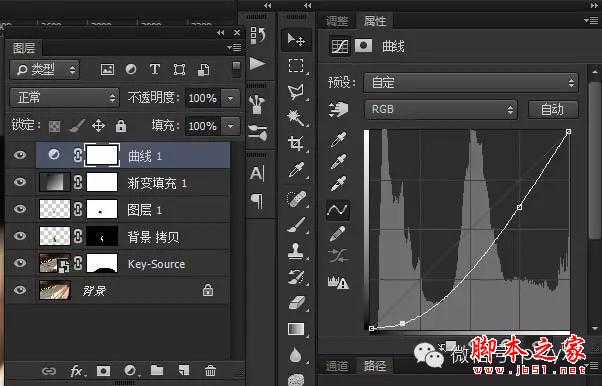The height and width of the screenshot is (386, 602).
Task: Click the 自动 auto button
Action: (552, 110)
